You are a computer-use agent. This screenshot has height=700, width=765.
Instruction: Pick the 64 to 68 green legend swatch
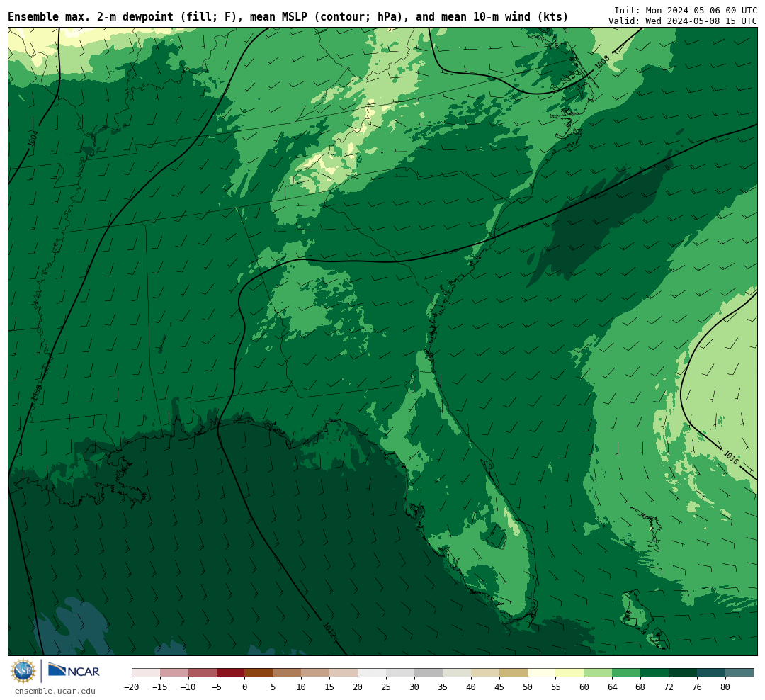(627, 673)
